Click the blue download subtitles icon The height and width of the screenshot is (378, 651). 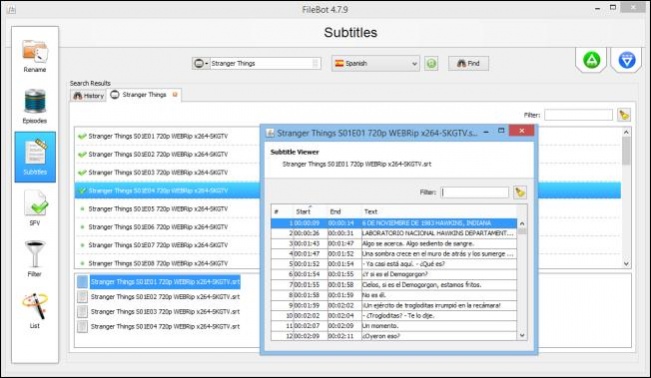[x=627, y=60]
